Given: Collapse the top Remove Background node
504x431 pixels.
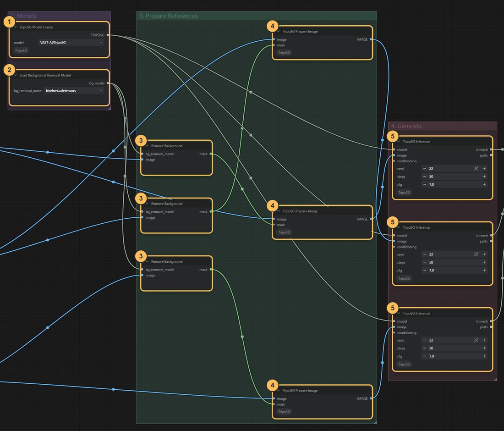Looking at the screenshot, I should (x=147, y=146).
